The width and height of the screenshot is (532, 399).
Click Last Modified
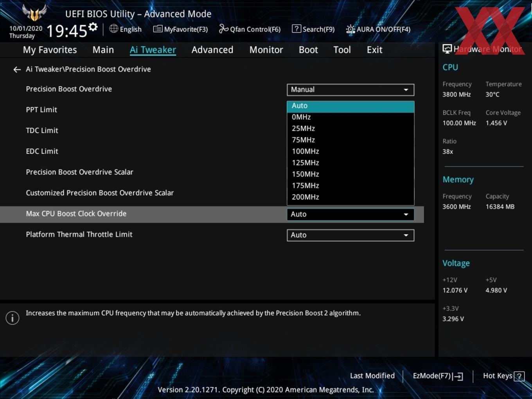coord(372,376)
